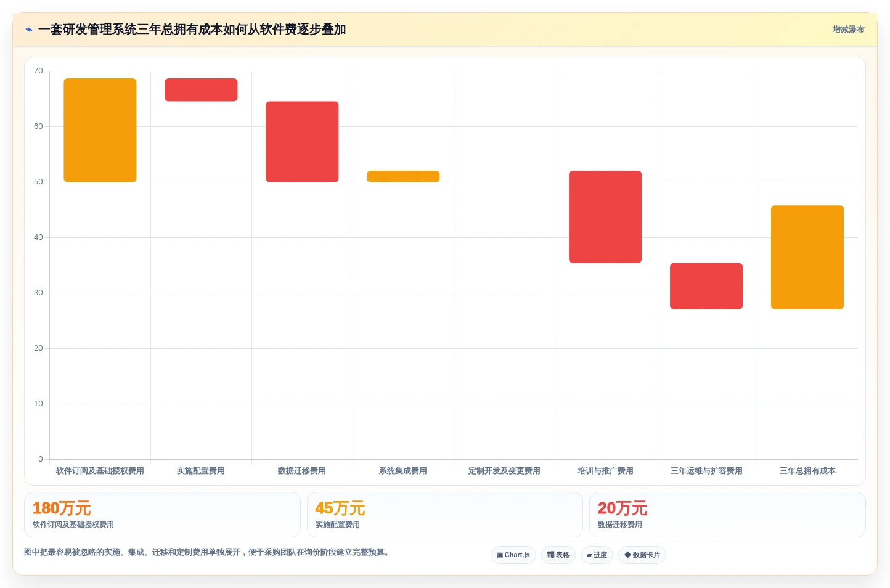Screen dimensions: 890x588
Task: Click the y-axis value 50
Action: (38, 182)
